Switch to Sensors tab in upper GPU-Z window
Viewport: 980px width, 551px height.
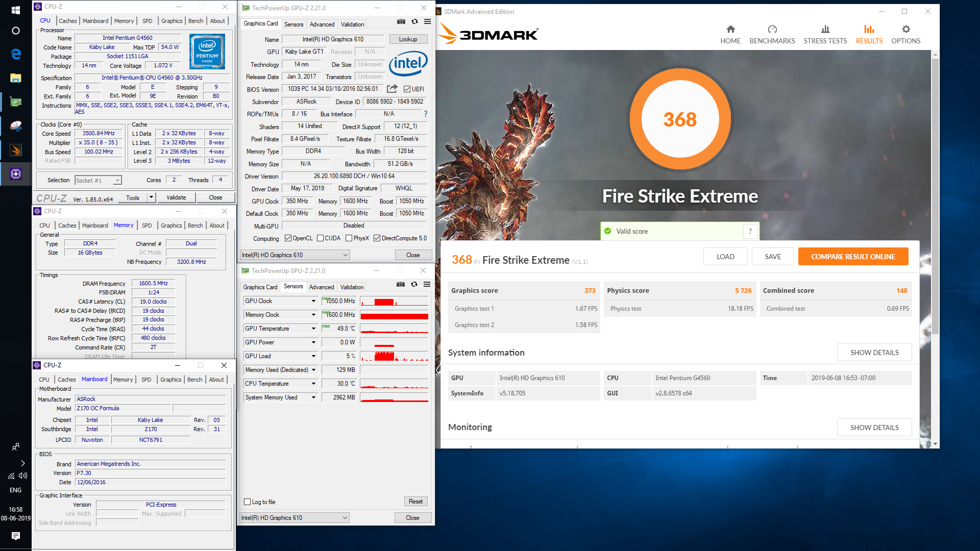(293, 24)
